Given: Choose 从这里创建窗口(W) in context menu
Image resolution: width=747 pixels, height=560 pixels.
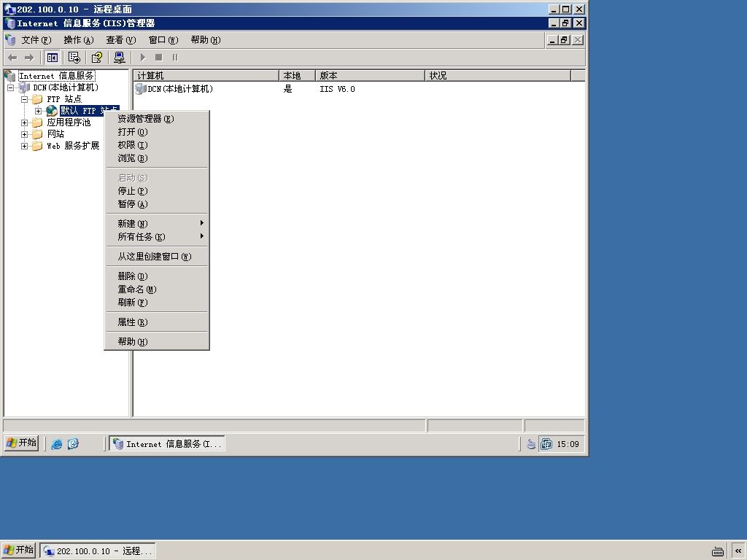Looking at the screenshot, I should coord(157,256).
